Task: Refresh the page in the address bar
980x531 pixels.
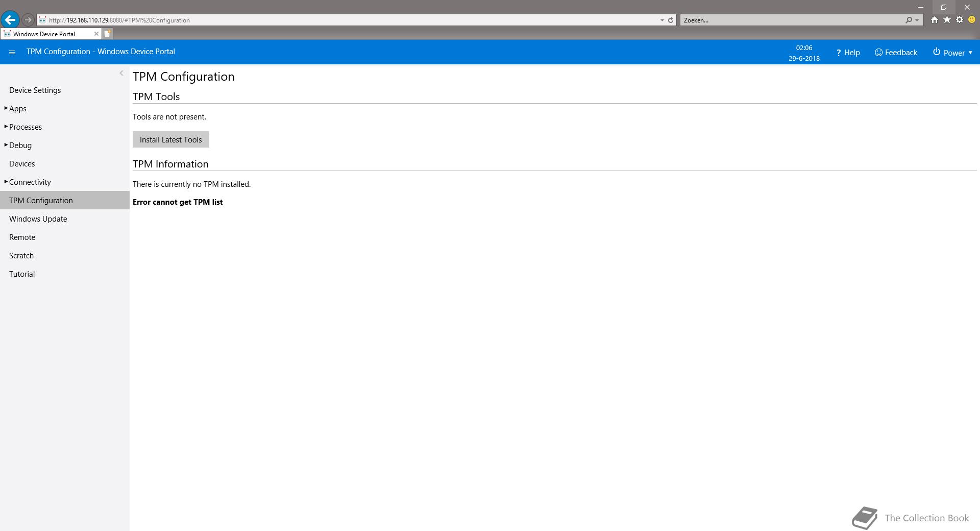Action: point(671,20)
